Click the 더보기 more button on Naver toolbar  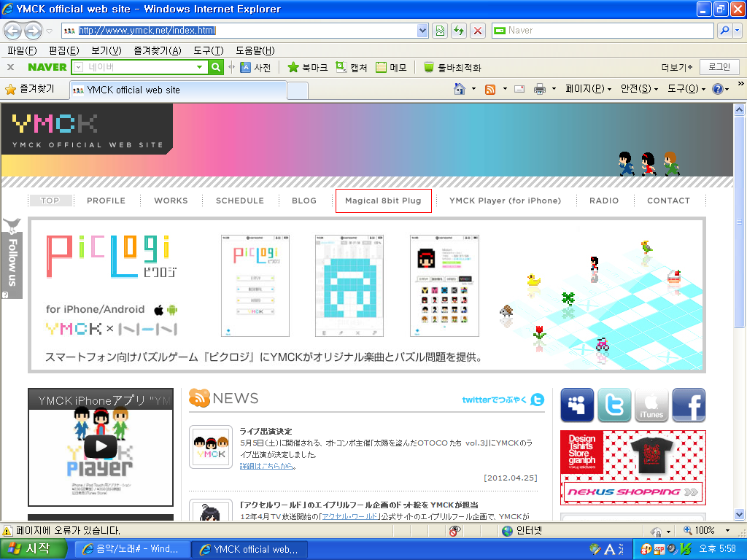pos(676,68)
